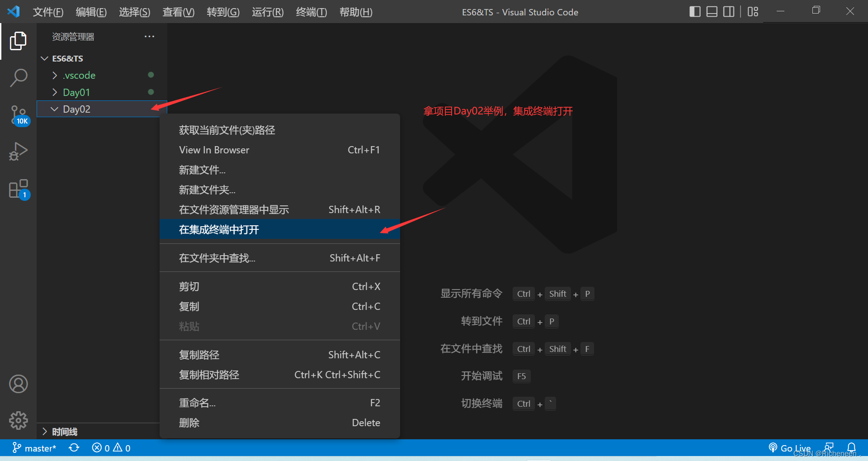The image size is (868, 461).
Task: Open Manage gear settings icon
Action: coord(18,420)
